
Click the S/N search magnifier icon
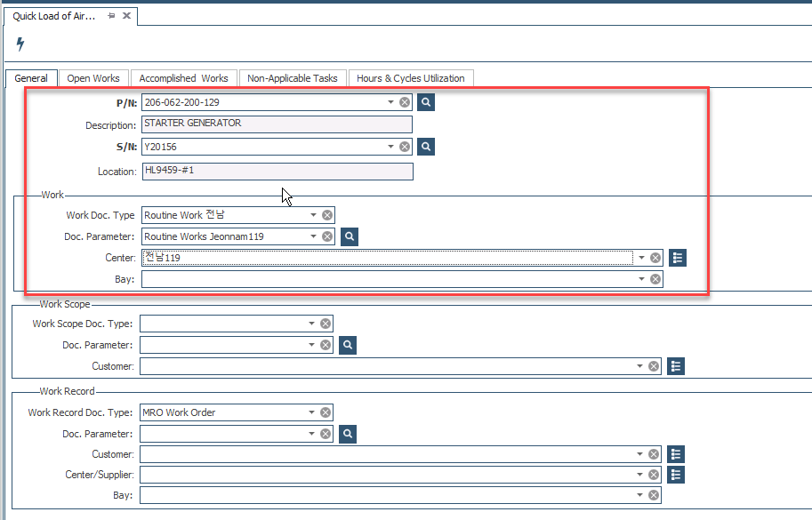(426, 147)
